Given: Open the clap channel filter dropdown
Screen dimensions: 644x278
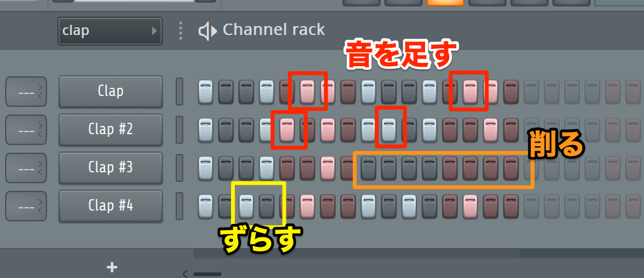Looking at the screenshot, I should coord(109,31).
